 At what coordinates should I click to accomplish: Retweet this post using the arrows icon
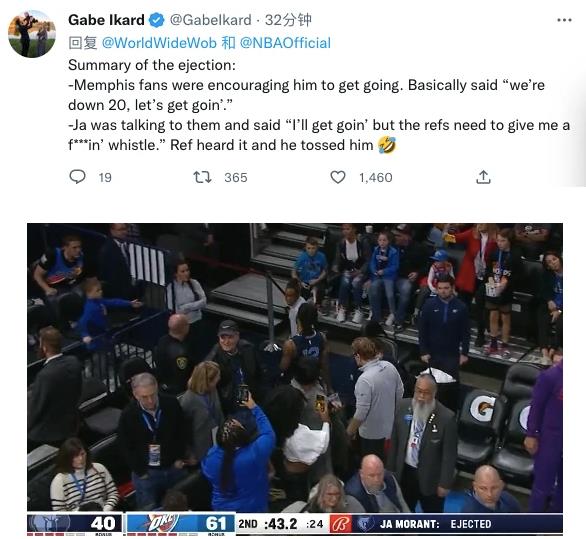pos(202,177)
